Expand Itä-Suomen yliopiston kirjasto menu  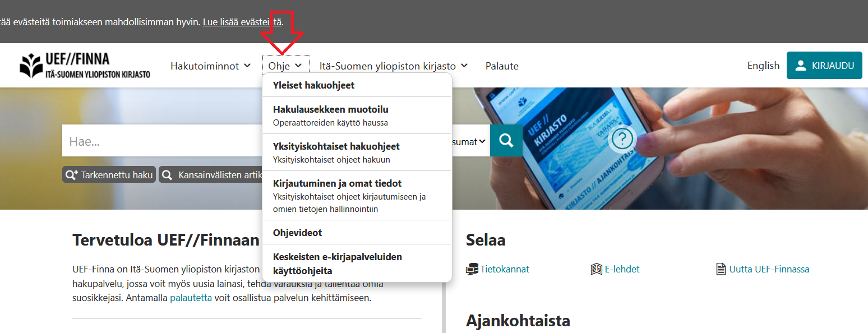pyautogui.click(x=394, y=66)
